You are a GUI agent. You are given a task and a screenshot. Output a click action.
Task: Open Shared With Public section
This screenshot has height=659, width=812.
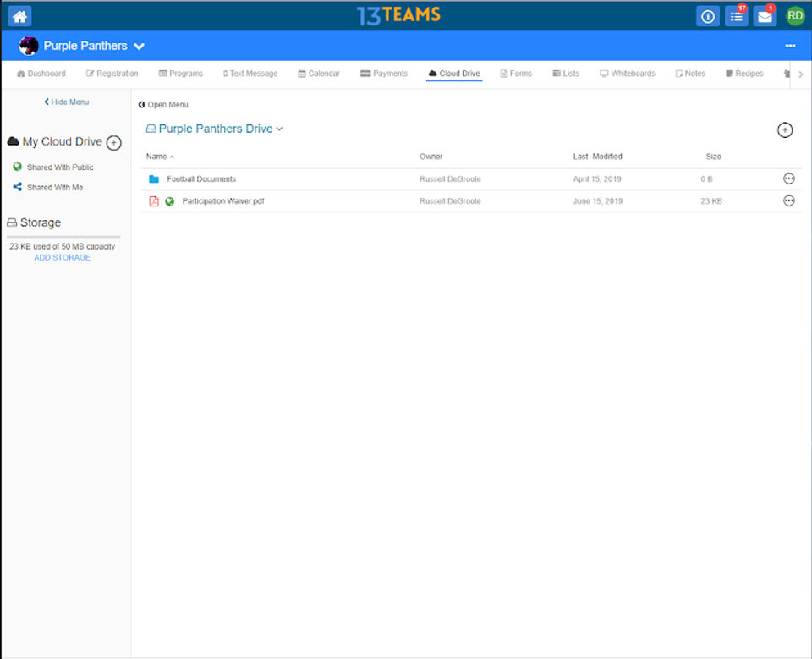click(x=60, y=167)
